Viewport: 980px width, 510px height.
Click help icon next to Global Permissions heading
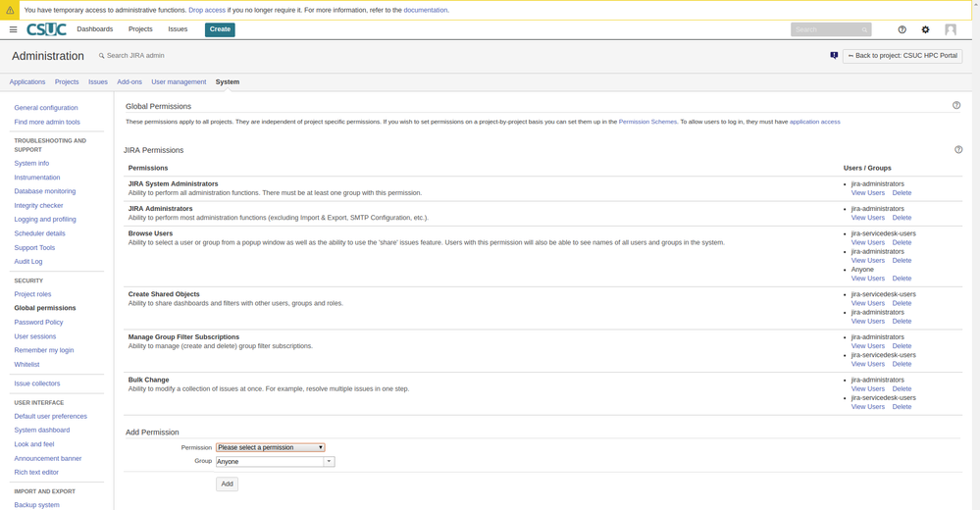(956, 105)
